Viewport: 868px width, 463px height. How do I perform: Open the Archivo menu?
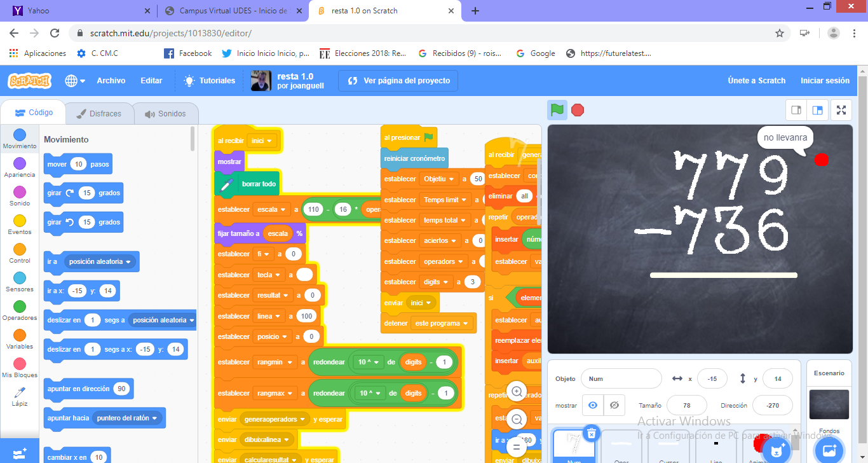[x=111, y=81]
